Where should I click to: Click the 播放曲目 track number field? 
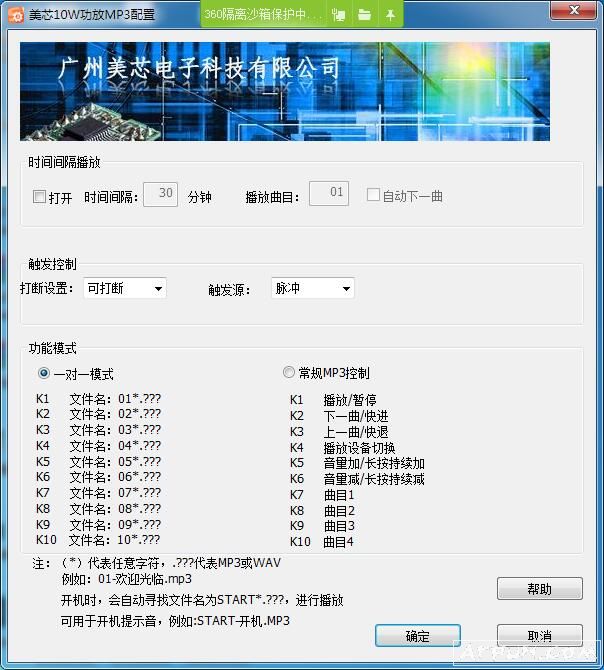click(x=329, y=194)
